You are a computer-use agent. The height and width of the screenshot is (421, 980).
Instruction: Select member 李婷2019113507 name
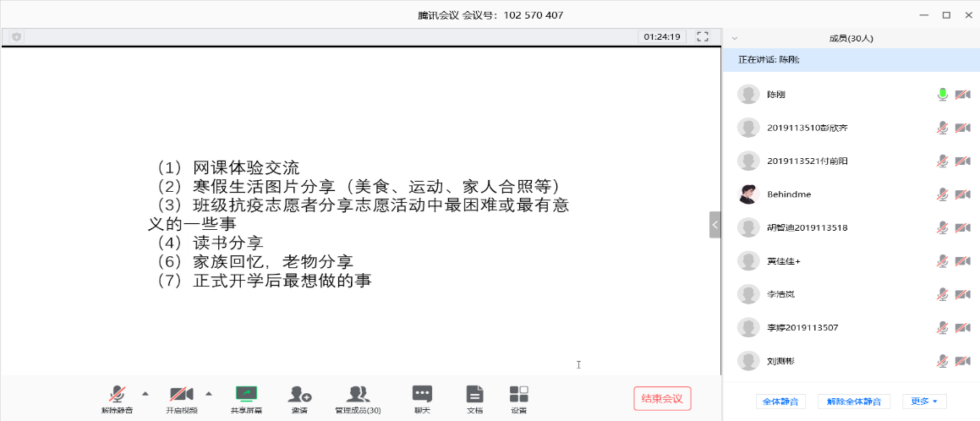(x=802, y=327)
